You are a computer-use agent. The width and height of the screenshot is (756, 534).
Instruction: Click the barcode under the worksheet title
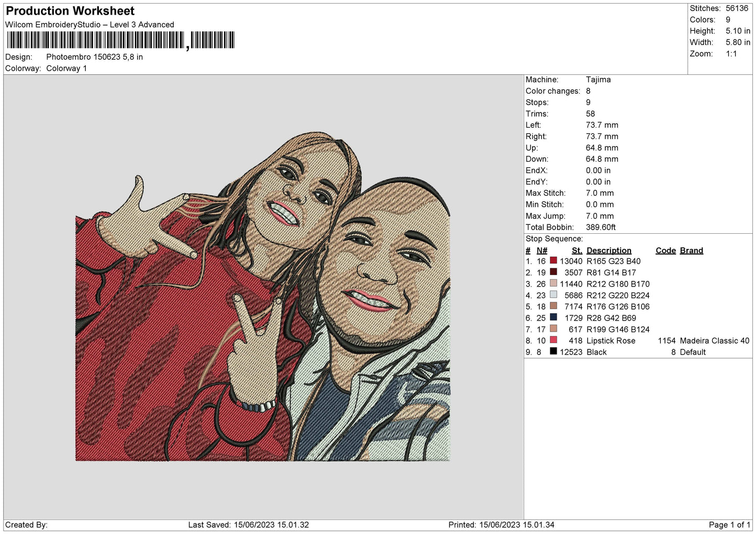point(121,40)
